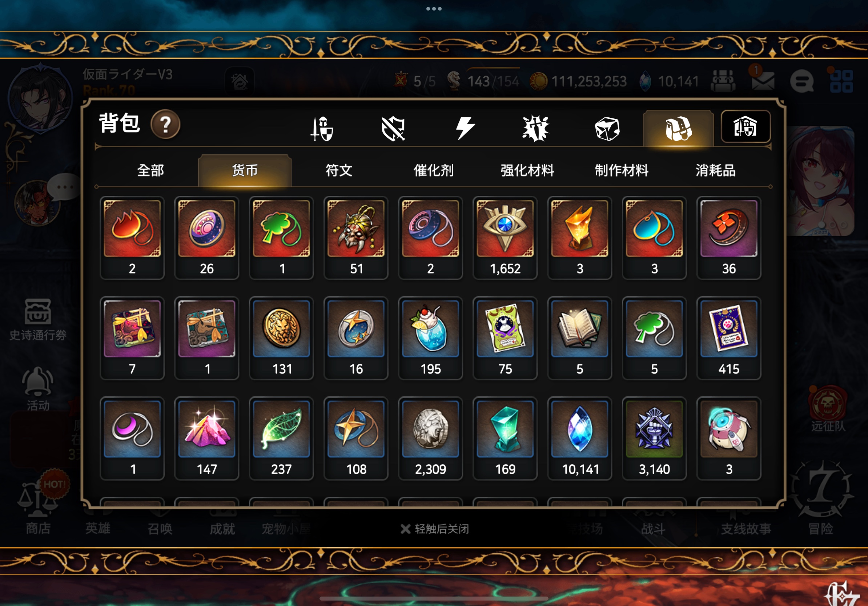Select the crossed-out shield category icon

[x=393, y=129]
